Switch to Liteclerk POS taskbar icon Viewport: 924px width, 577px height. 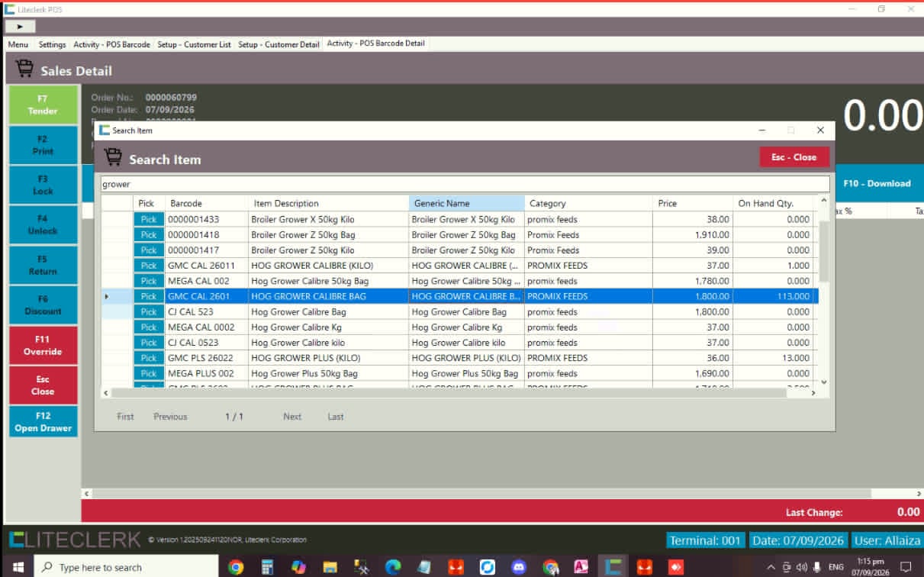(613, 567)
